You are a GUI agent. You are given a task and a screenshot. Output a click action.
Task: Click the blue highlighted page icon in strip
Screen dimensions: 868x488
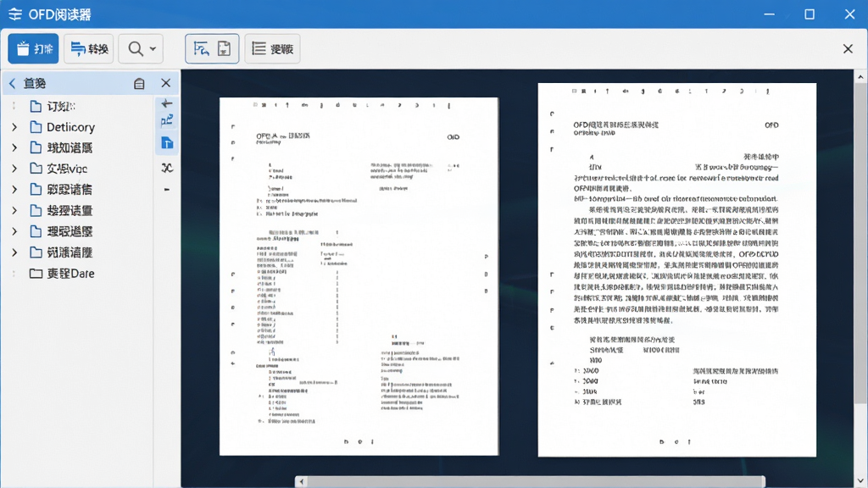coord(167,143)
